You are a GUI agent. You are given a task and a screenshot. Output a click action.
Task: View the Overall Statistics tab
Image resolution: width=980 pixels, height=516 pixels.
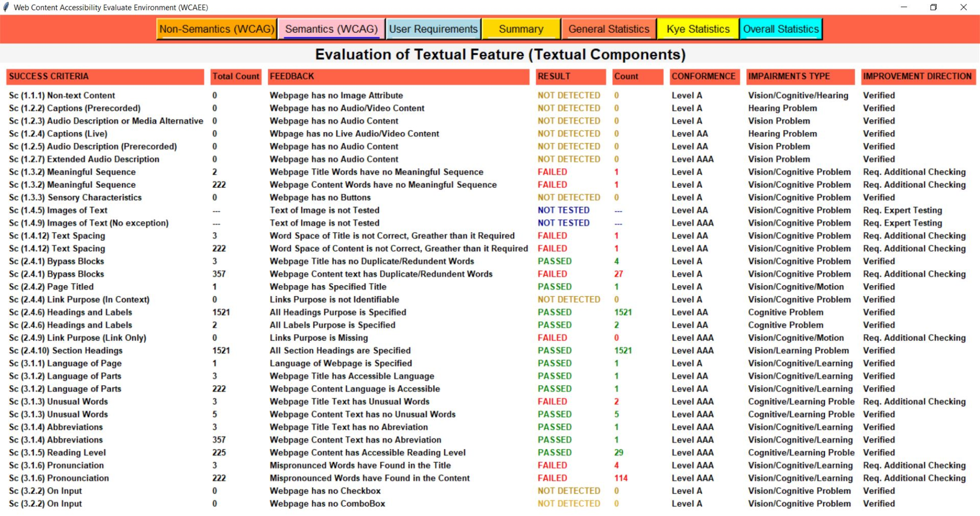[781, 29]
